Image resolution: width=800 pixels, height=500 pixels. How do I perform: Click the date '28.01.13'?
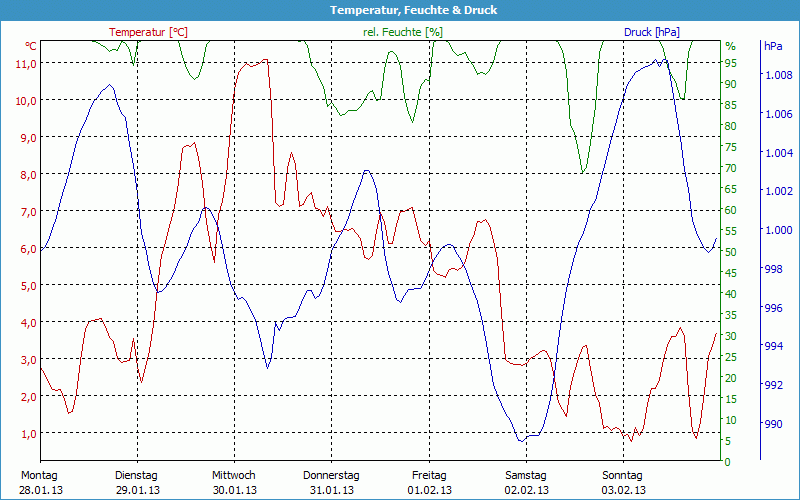41,491
